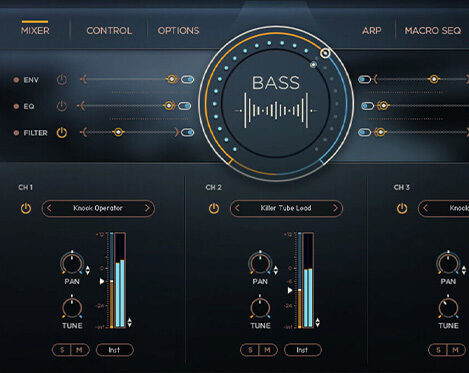Screen dimensions: 469x373
Task: Click the EQ indicator dot
Action: 16,106
